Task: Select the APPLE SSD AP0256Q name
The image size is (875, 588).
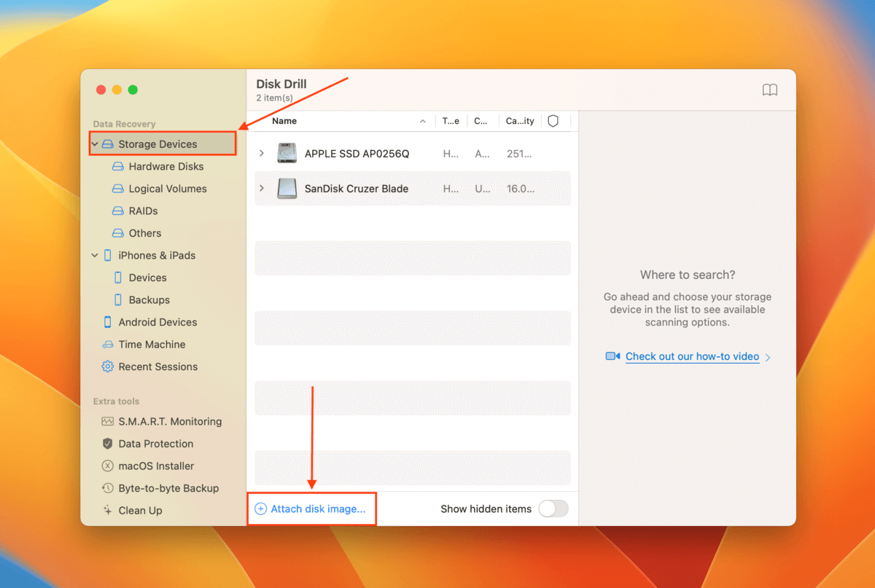Action: 357,154
